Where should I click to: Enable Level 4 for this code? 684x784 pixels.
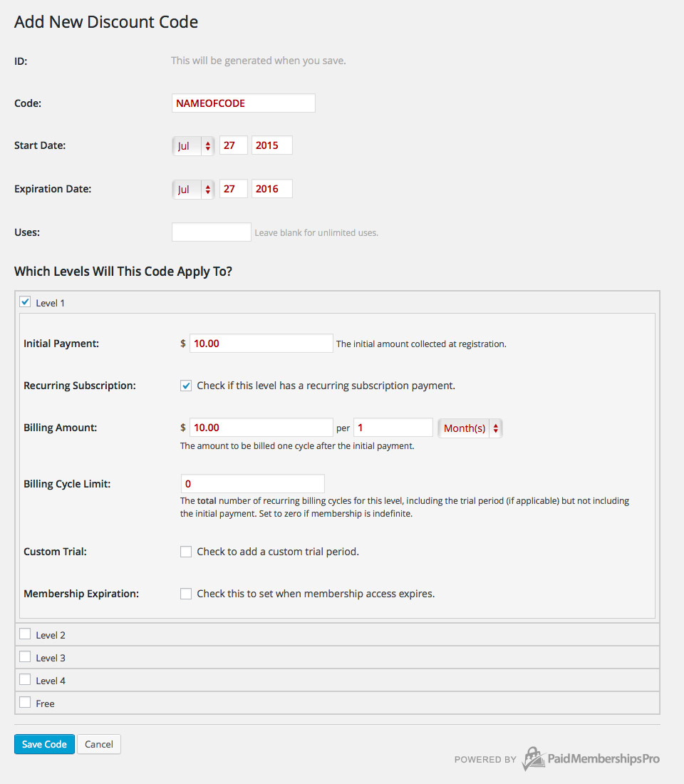25,680
